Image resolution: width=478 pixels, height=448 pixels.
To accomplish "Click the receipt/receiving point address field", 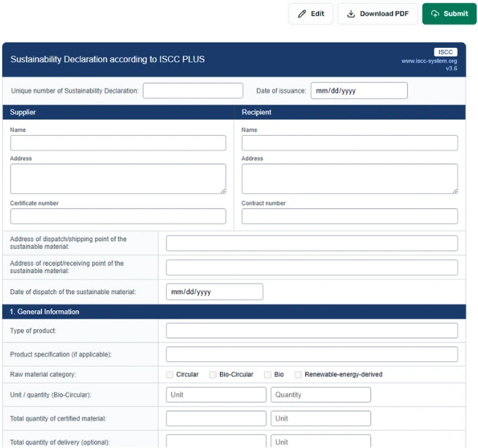I will (x=312, y=267).
